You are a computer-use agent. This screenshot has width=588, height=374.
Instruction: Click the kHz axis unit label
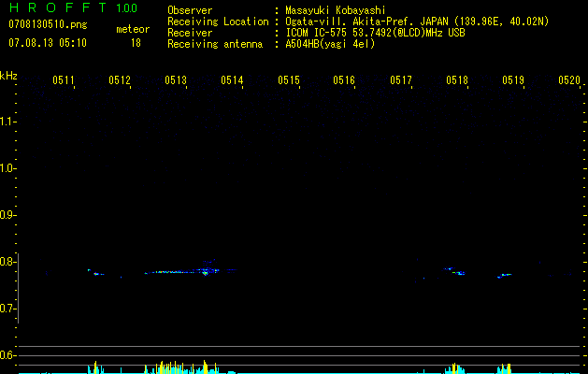coord(8,76)
